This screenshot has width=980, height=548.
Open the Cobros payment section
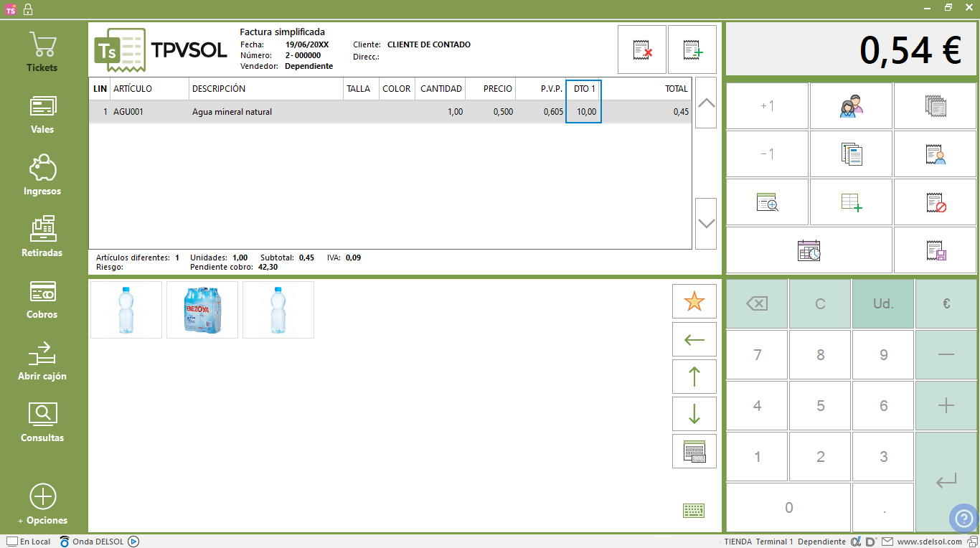[42, 299]
